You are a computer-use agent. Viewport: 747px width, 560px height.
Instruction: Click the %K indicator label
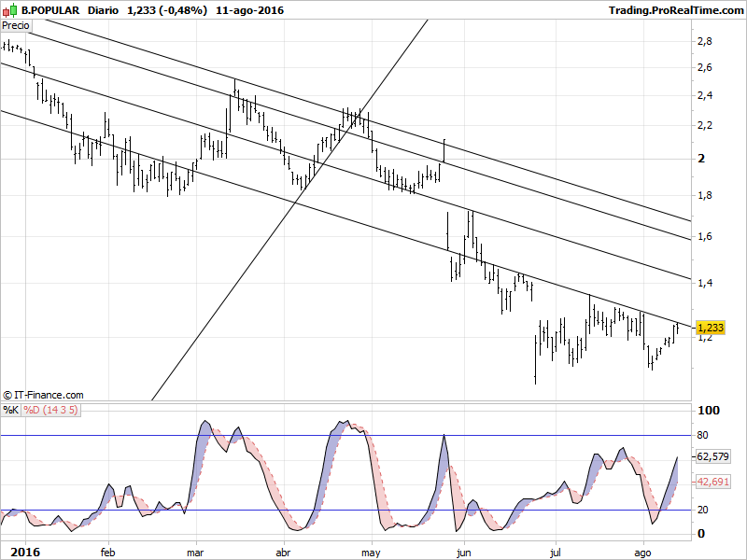[x=10, y=409]
